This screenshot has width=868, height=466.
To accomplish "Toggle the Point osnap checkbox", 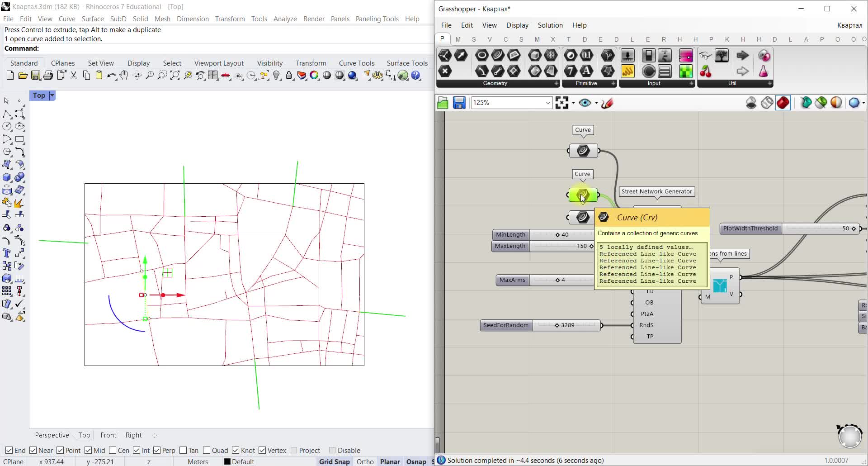I will point(60,450).
